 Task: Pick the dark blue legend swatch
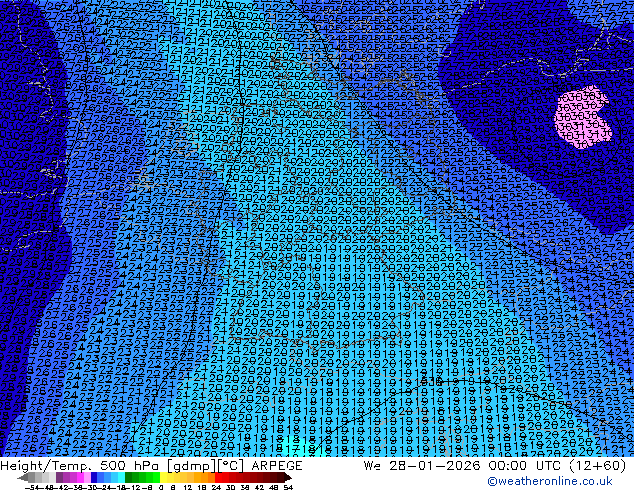(94, 477)
